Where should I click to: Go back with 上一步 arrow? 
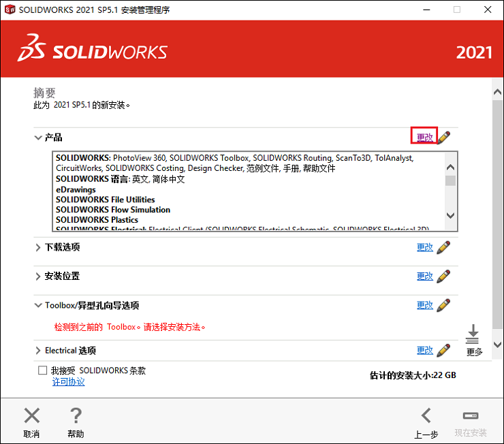(426, 415)
